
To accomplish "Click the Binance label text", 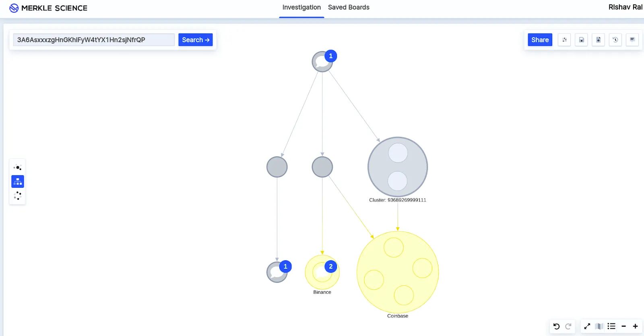I will [322, 292].
